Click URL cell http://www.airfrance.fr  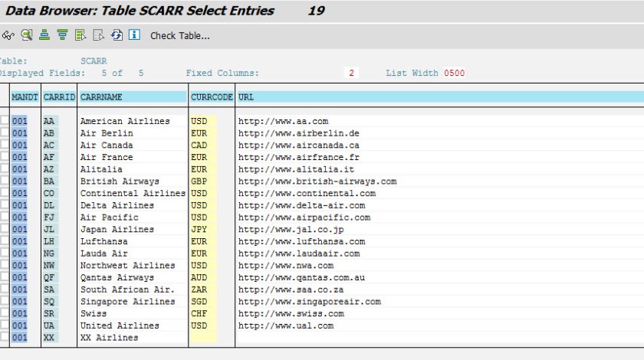click(x=298, y=157)
